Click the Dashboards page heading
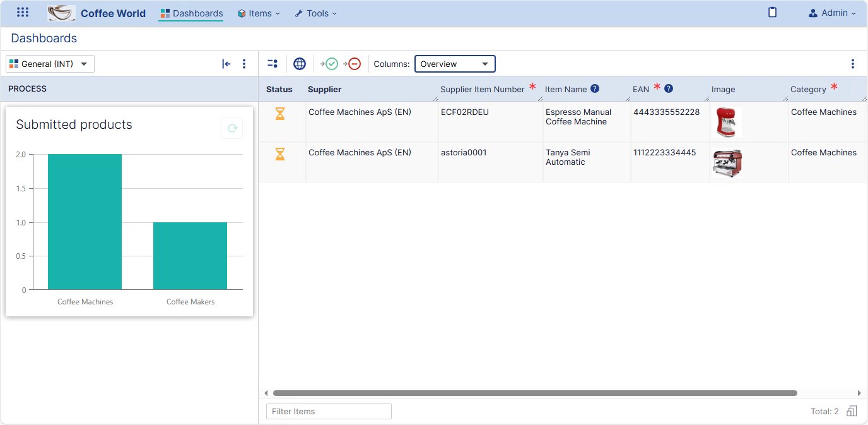 point(44,38)
